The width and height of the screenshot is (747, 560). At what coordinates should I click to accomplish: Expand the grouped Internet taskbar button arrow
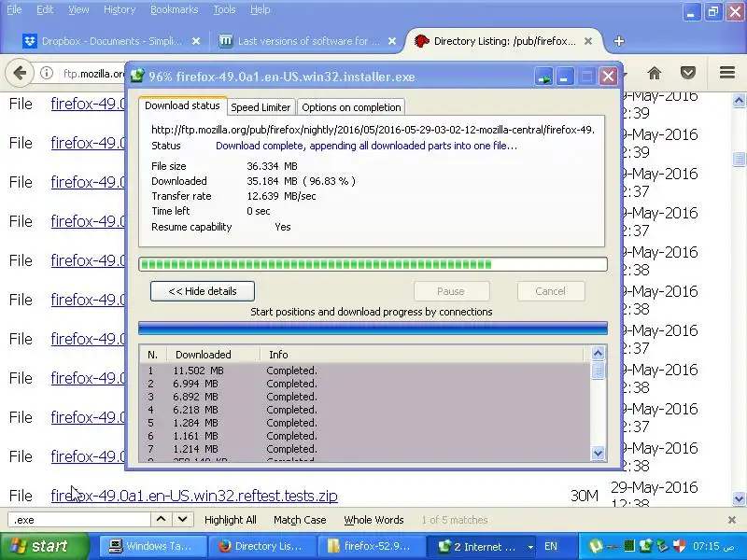tap(530, 547)
